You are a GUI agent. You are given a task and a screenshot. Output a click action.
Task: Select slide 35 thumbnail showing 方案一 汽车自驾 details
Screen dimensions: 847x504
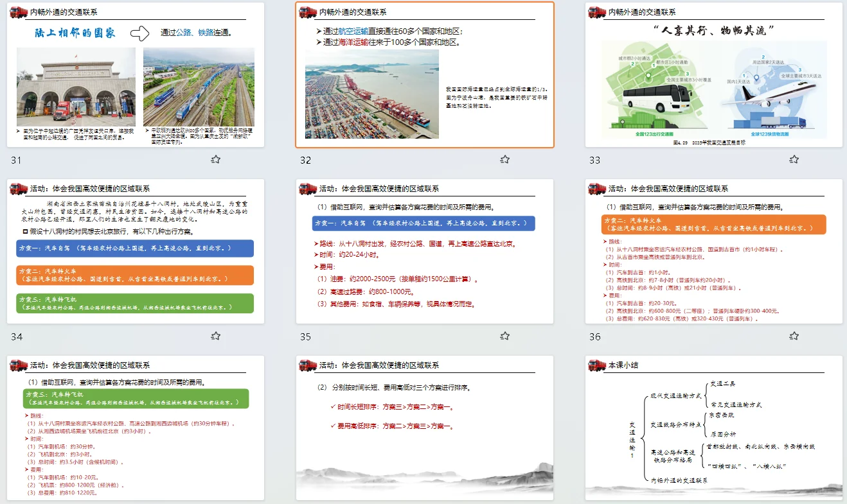(x=425, y=252)
